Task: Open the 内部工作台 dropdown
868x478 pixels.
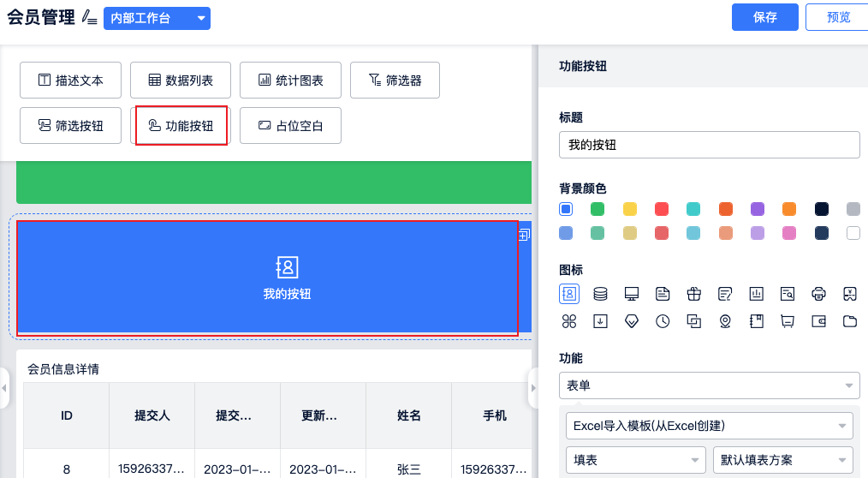Action: [x=157, y=18]
